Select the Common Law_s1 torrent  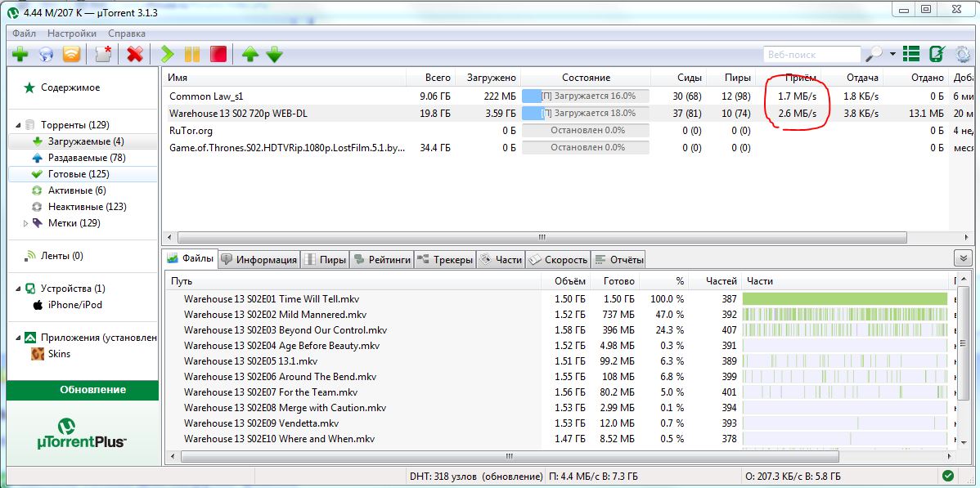coord(205,96)
